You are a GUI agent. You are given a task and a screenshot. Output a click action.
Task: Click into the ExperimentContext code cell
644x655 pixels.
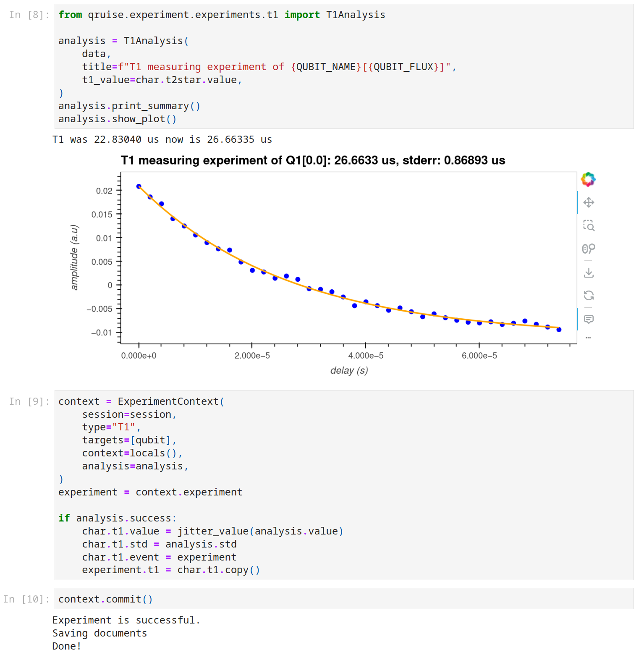(x=336, y=483)
